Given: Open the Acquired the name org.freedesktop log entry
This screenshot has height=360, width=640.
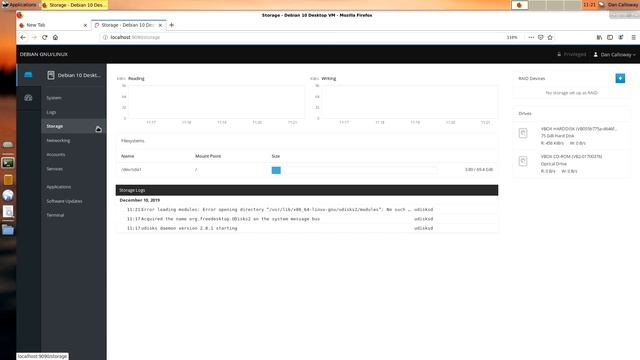Looking at the screenshot, I should [x=307, y=219].
